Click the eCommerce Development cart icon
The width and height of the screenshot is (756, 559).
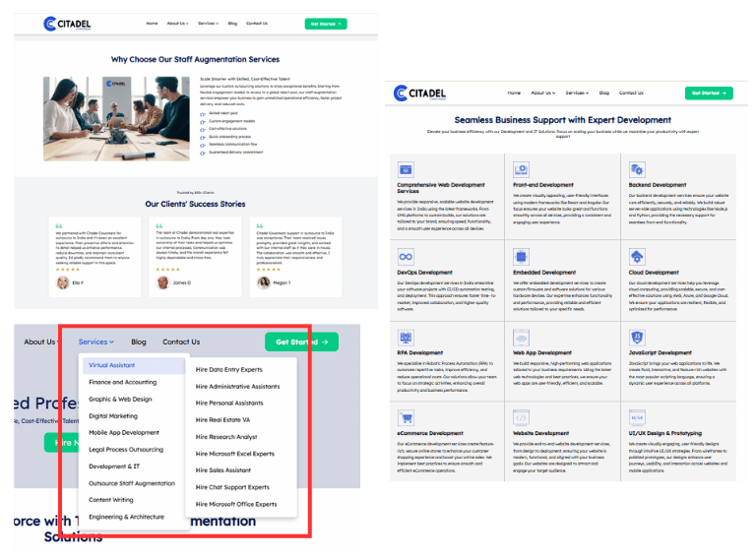tap(406, 418)
